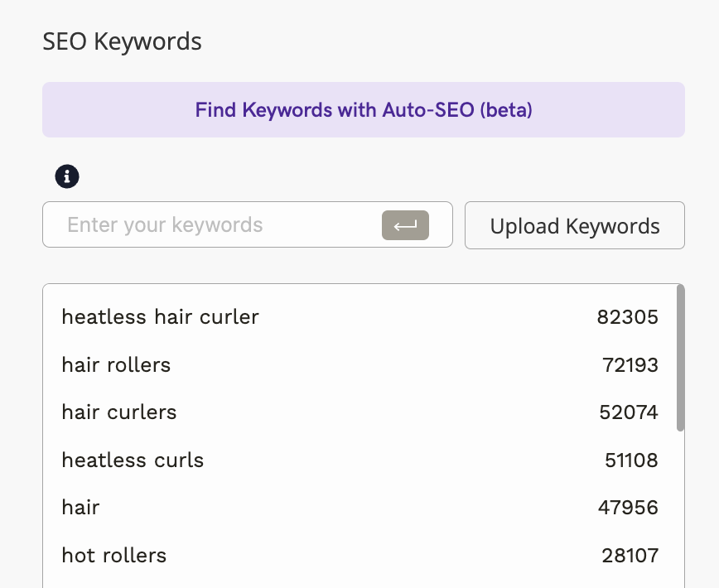Click the 'SEO Keywords' section heading
719x588 pixels.
coord(122,41)
